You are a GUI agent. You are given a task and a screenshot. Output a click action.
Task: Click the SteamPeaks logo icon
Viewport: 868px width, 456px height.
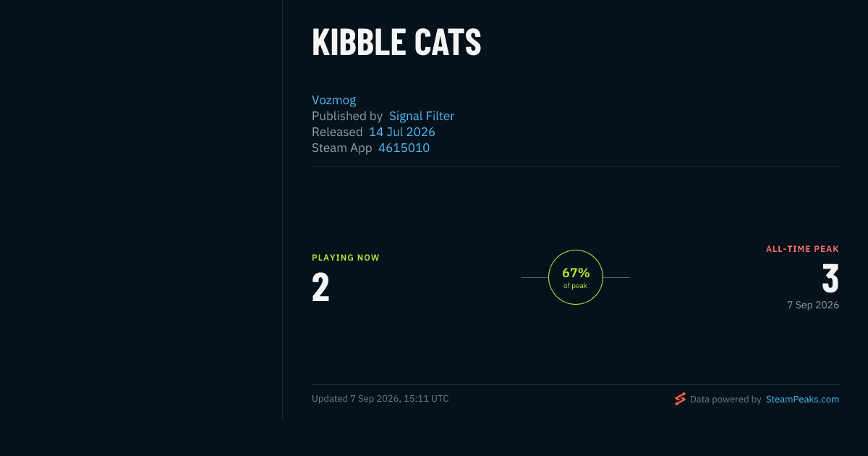pyautogui.click(x=680, y=399)
